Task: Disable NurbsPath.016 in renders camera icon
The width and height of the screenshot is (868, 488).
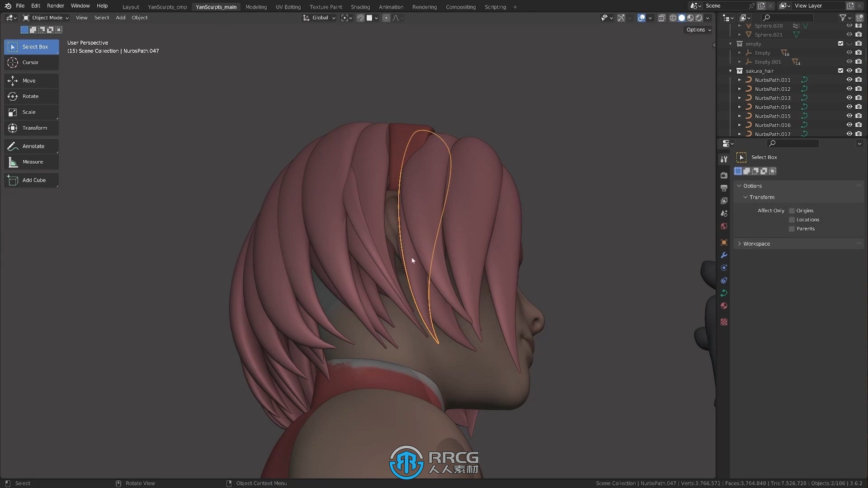Action: pyautogui.click(x=859, y=125)
